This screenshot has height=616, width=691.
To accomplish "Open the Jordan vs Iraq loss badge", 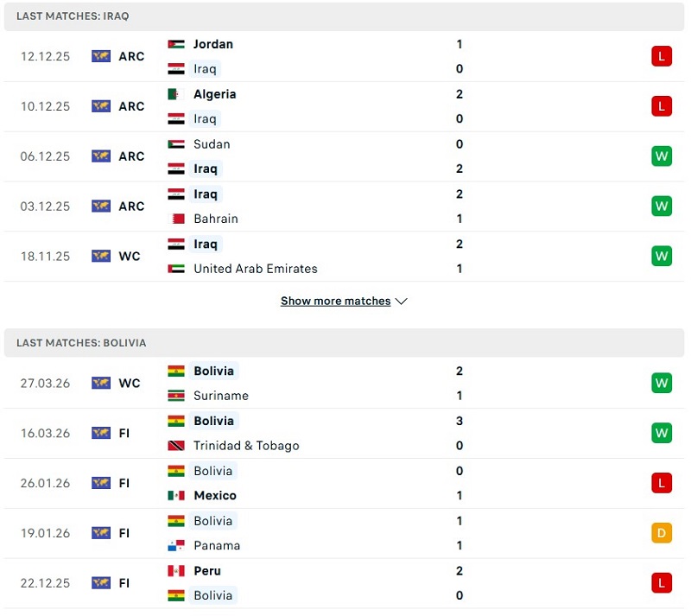I will (x=662, y=56).
